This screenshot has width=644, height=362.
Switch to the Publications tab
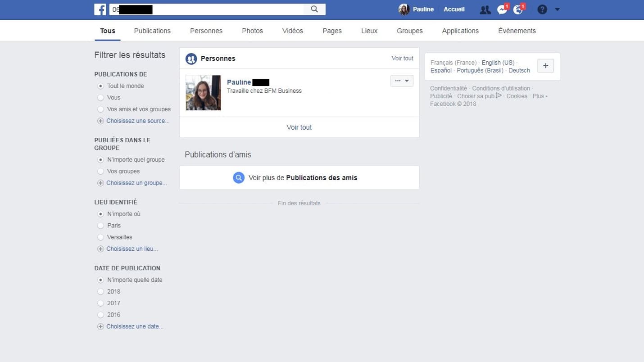click(152, 31)
